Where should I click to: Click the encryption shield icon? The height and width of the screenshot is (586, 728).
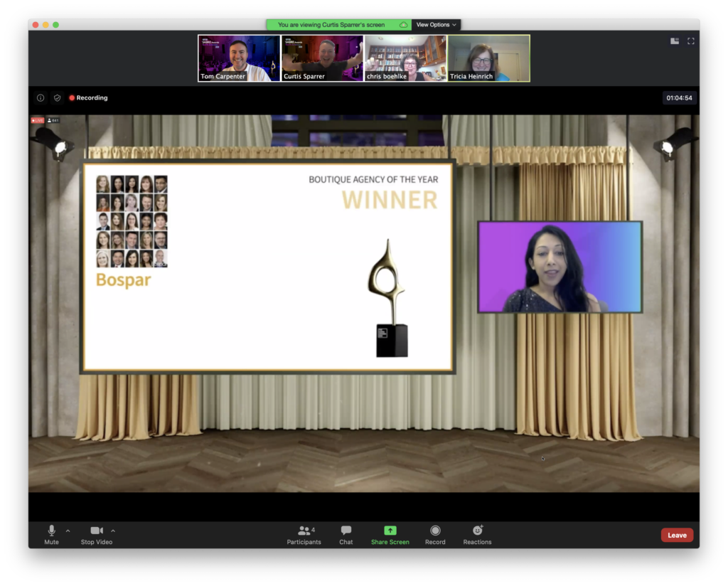click(57, 98)
